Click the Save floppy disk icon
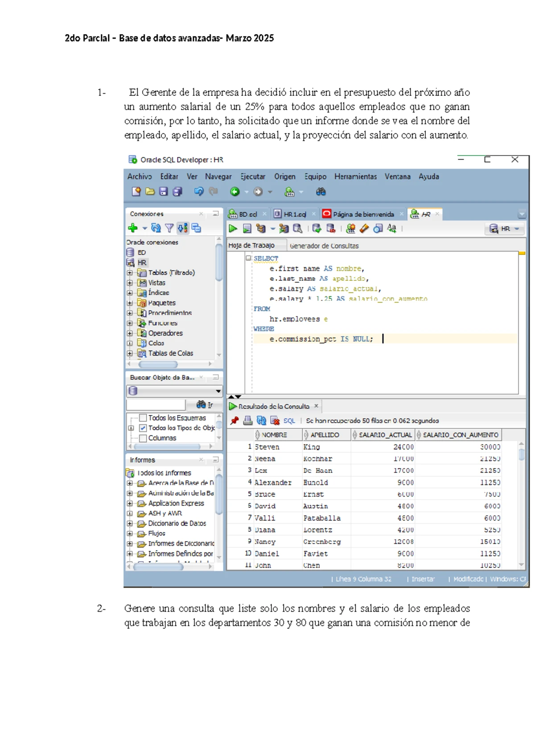This screenshot has width=535, height=756. tap(164, 192)
